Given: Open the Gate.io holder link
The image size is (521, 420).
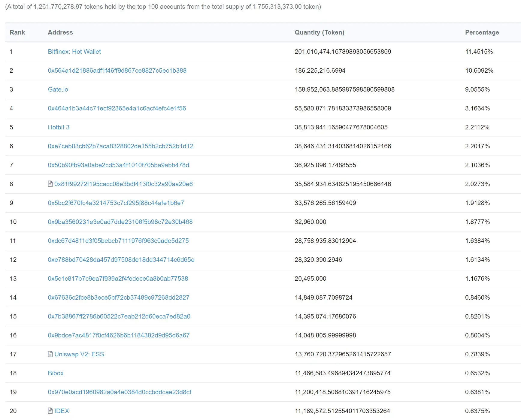Looking at the screenshot, I should (58, 89).
